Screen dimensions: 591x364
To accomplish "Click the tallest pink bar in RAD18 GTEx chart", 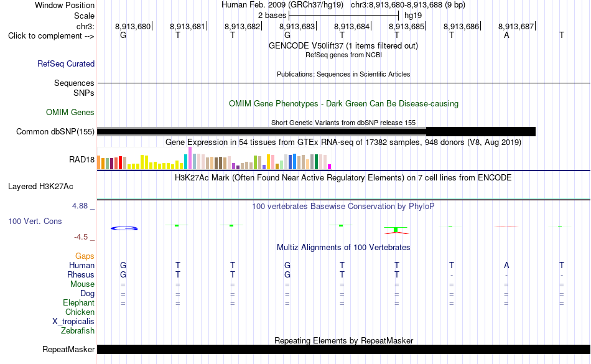I will (x=190, y=158).
